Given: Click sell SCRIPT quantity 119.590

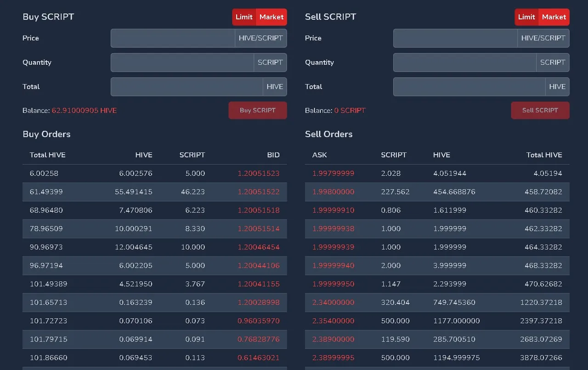Looking at the screenshot, I should pyautogui.click(x=395, y=339).
